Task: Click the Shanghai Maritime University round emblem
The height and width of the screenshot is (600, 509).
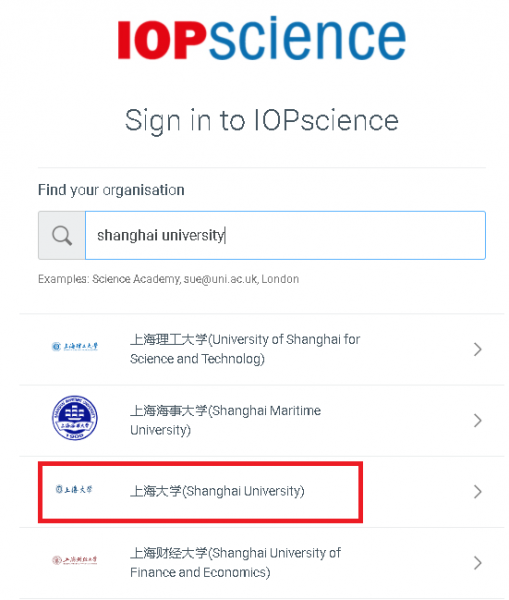Action: [x=75, y=417]
